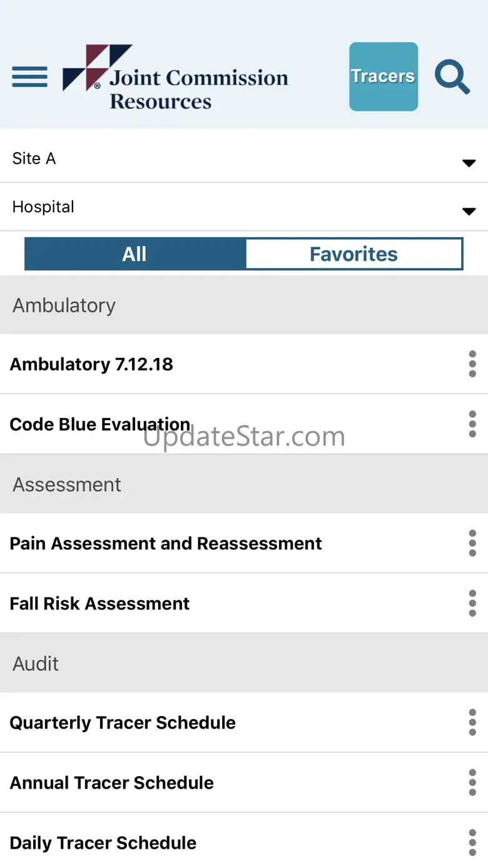Switch to the All tab
This screenshot has width=488, height=868.
pos(135,254)
